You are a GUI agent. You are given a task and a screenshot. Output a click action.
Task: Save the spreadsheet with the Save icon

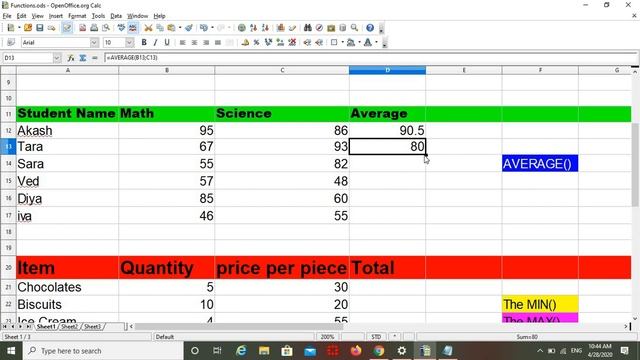tap(40, 28)
